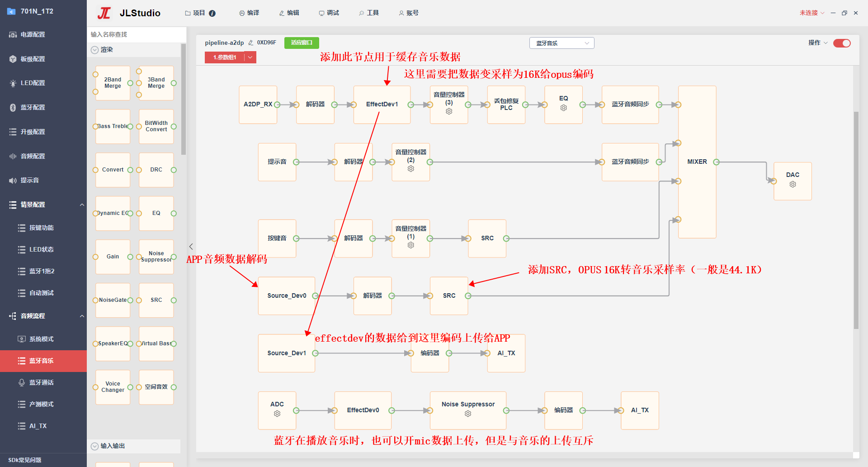Open settings gear on the DAC node

click(x=793, y=184)
